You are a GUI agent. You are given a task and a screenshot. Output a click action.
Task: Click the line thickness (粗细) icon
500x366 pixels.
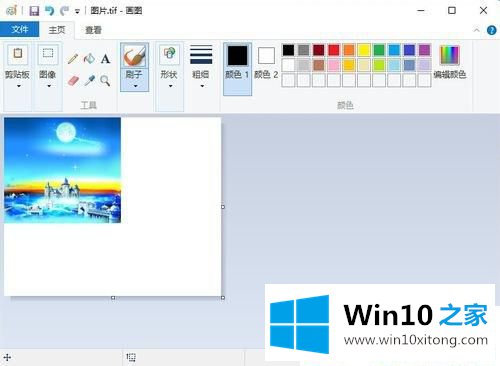(x=201, y=55)
